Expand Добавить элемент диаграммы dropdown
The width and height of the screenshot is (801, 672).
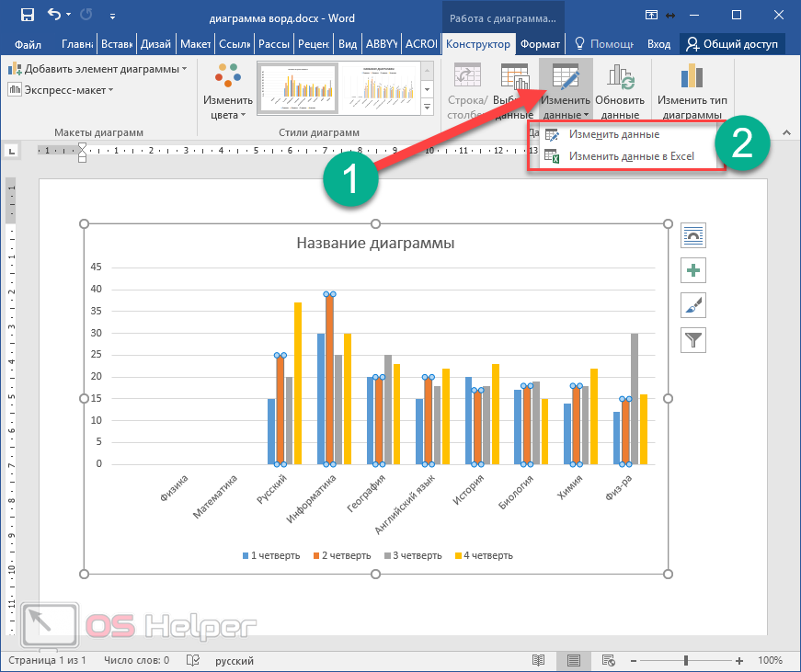point(97,69)
